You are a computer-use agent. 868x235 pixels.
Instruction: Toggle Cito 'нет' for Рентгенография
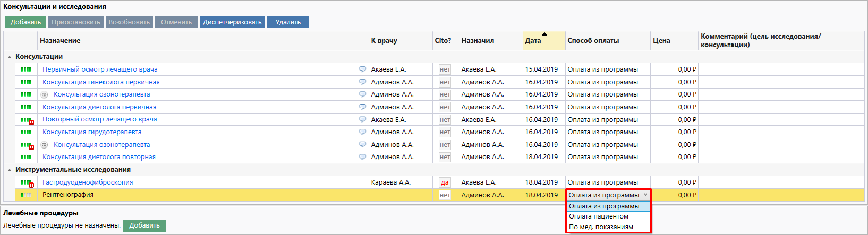tap(445, 195)
